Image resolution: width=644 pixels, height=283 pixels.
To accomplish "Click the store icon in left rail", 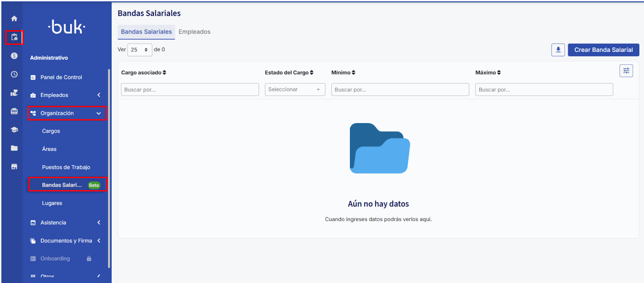I will 14,167.
